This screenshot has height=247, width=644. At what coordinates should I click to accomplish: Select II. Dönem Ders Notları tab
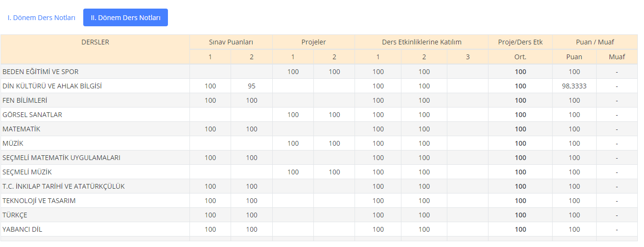(x=125, y=18)
